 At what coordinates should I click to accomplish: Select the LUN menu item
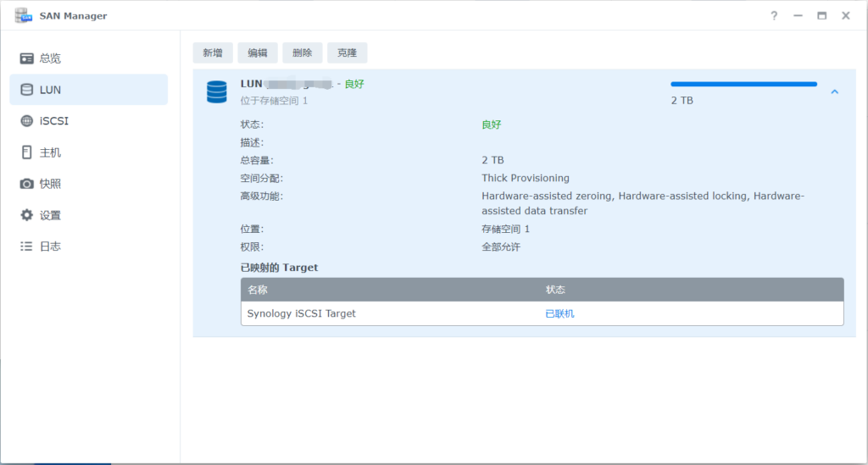[88, 90]
